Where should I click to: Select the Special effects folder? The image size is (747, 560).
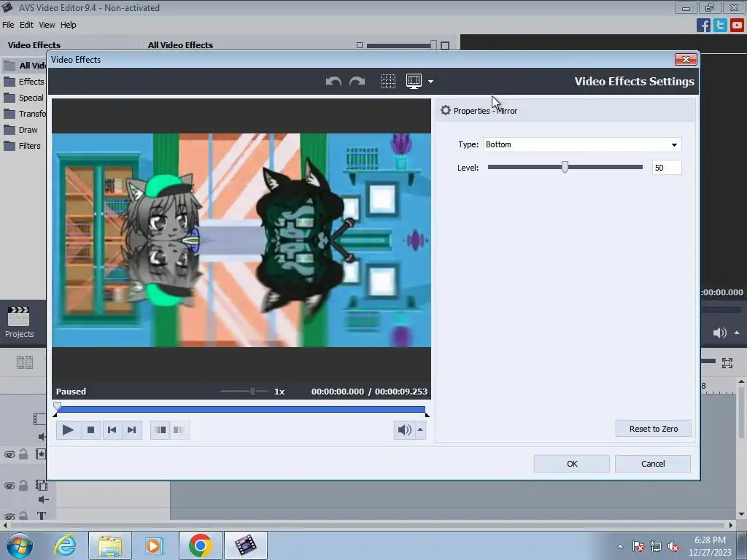[25, 98]
